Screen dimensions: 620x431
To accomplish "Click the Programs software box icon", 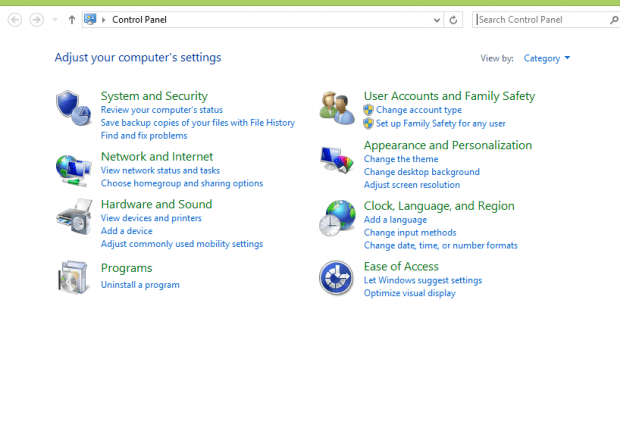I will 73,277.
